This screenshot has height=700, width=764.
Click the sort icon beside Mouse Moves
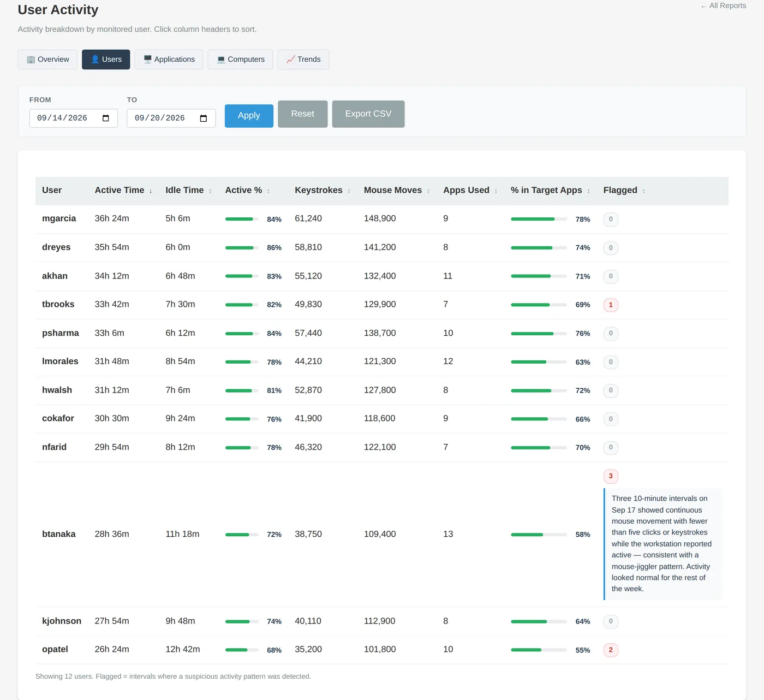[428, 191]
